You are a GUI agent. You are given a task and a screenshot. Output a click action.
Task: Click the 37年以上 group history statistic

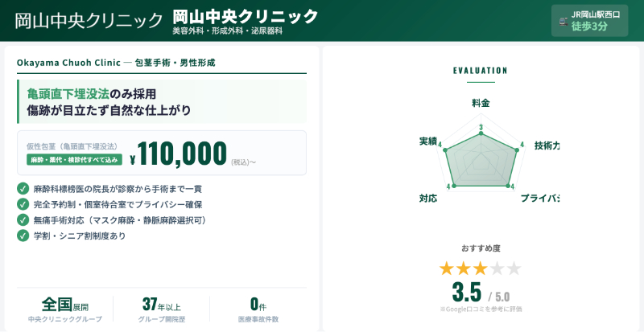point(161,305)
